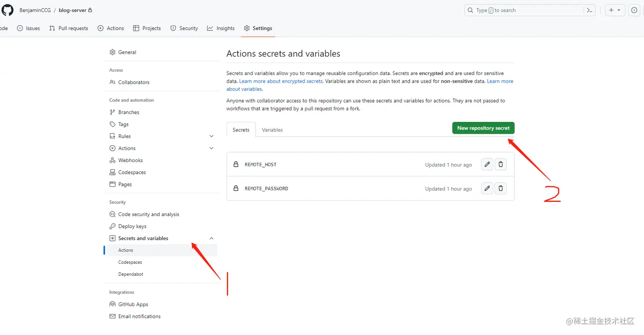The width and height of the screenshot is (644, 335).
Task: Follow Learn more about encrypted secrets link
Action: pos(281,81)
